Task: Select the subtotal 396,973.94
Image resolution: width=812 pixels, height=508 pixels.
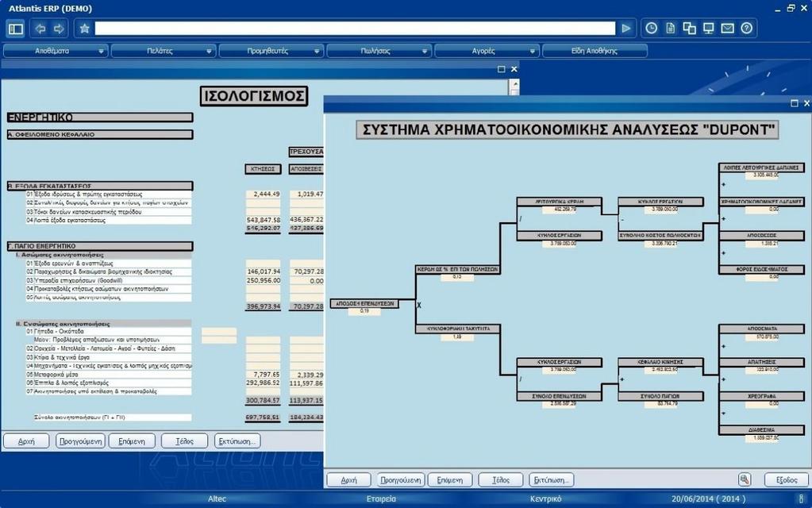Action: coord(263,306)
